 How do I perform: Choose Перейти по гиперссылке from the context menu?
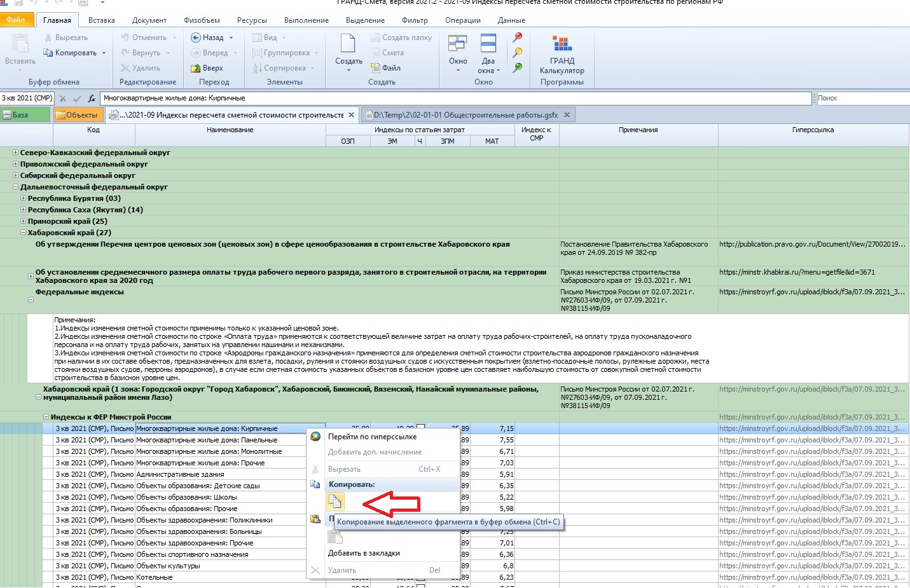(x=372, y=437)
